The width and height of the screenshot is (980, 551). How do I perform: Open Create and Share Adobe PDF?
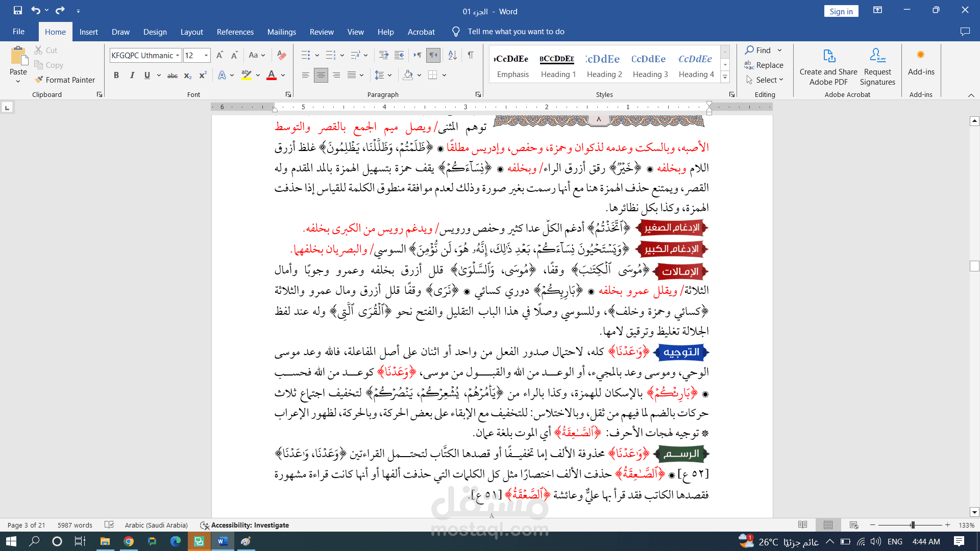828,66
